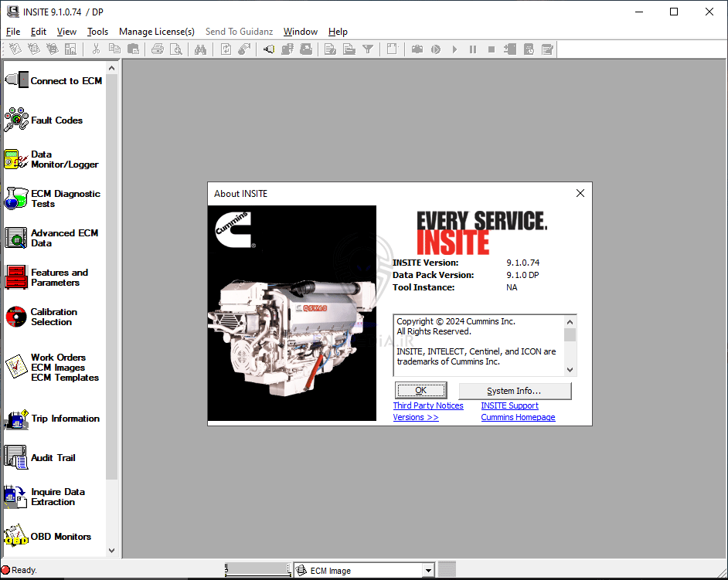The height and width of the screenshot is (580, 728).
Task: Click the Filter funnel toolbar icon
Action: tap(368, 49)
